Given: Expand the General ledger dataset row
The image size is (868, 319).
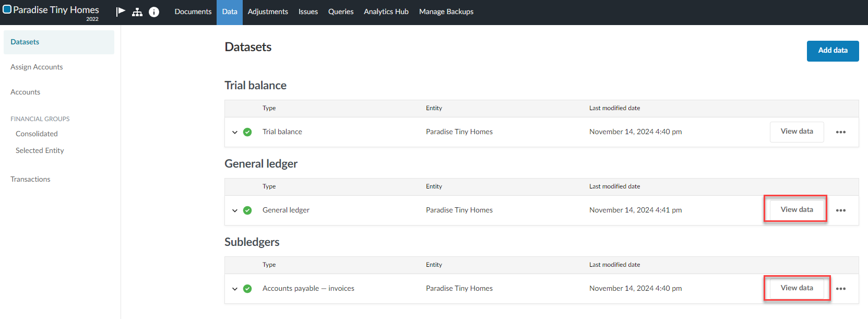Looking at the screenshot, I should coord(235,210).
